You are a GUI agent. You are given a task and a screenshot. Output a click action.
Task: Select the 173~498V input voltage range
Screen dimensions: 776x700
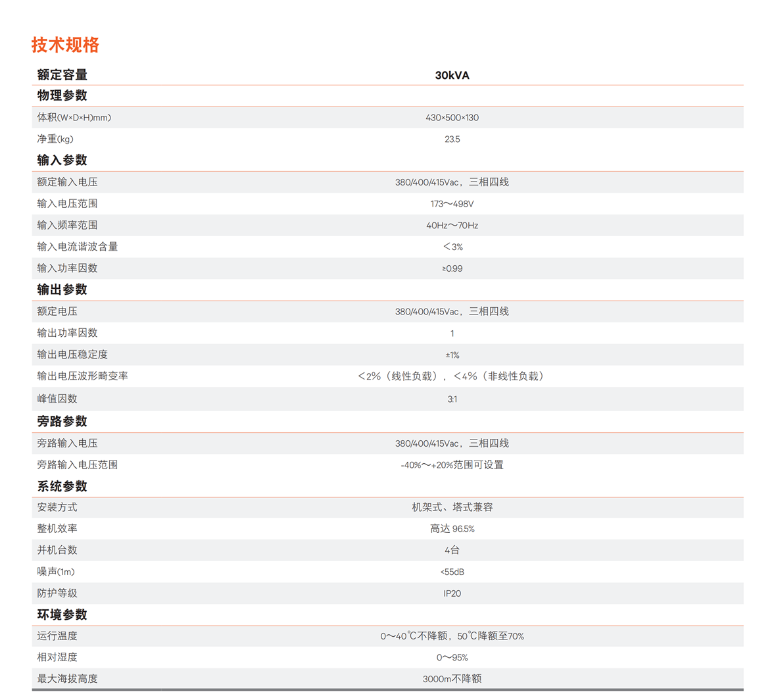coord(452,204)
